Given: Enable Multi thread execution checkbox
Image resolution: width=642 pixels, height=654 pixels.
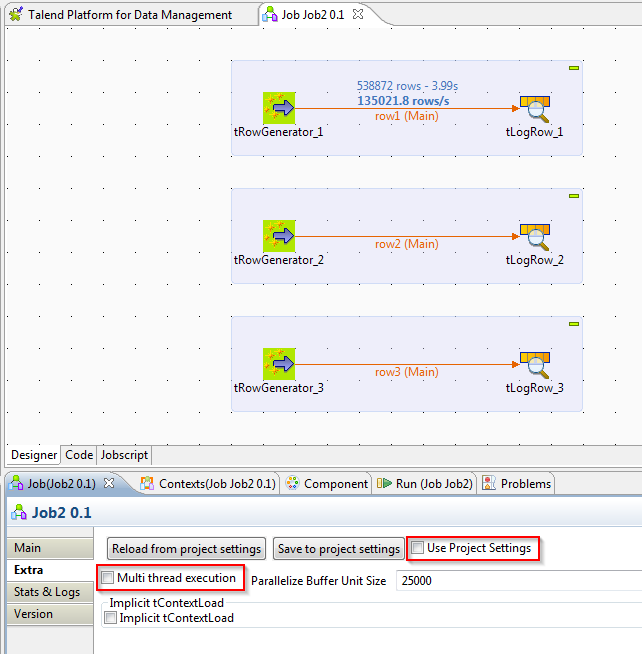Looking at the screenshot, I should 108,578.
